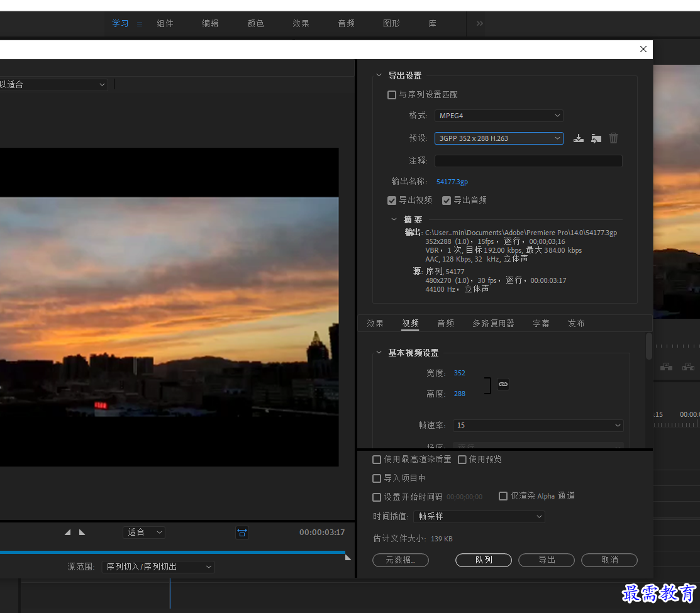
Task: Enable 设置开始时间码 checkbox
Action: (377, 497)
